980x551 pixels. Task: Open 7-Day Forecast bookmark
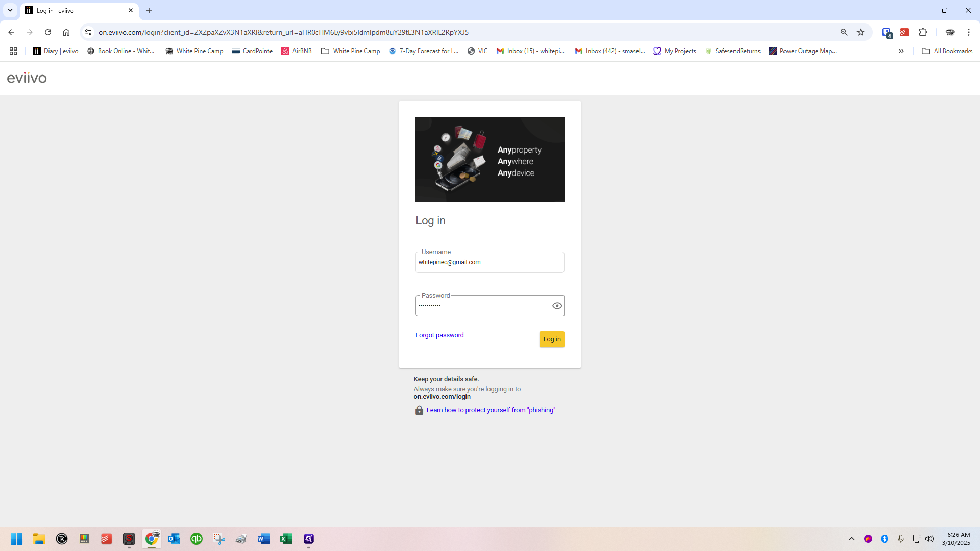coord(424,51)
